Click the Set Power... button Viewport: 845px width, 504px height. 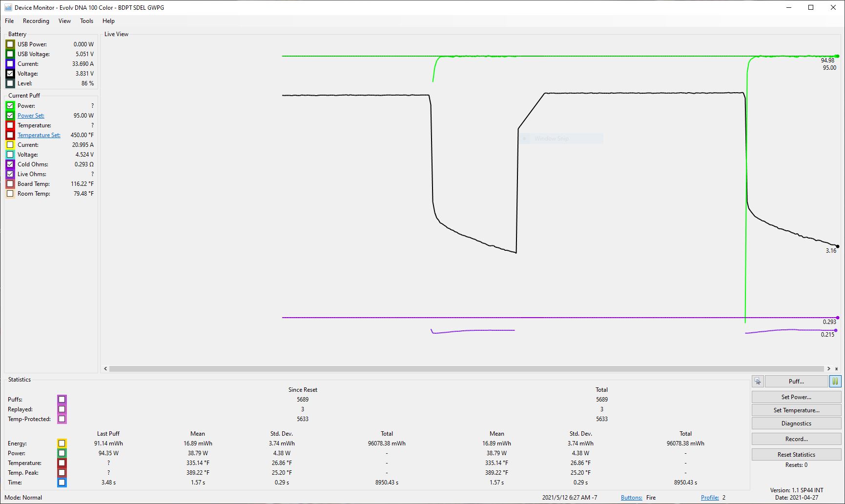pos(796,397)
